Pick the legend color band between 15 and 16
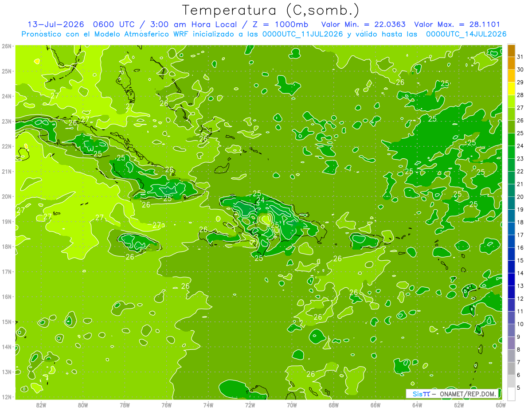The width and height of the screenshot is (532, 411). pos(511,254)
